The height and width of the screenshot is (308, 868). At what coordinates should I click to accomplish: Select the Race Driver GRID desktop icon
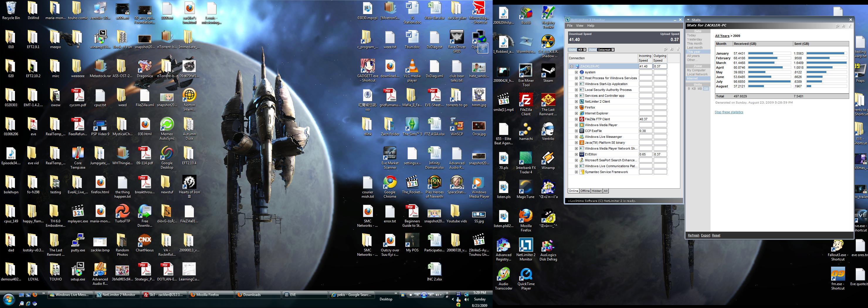(457, 42)
